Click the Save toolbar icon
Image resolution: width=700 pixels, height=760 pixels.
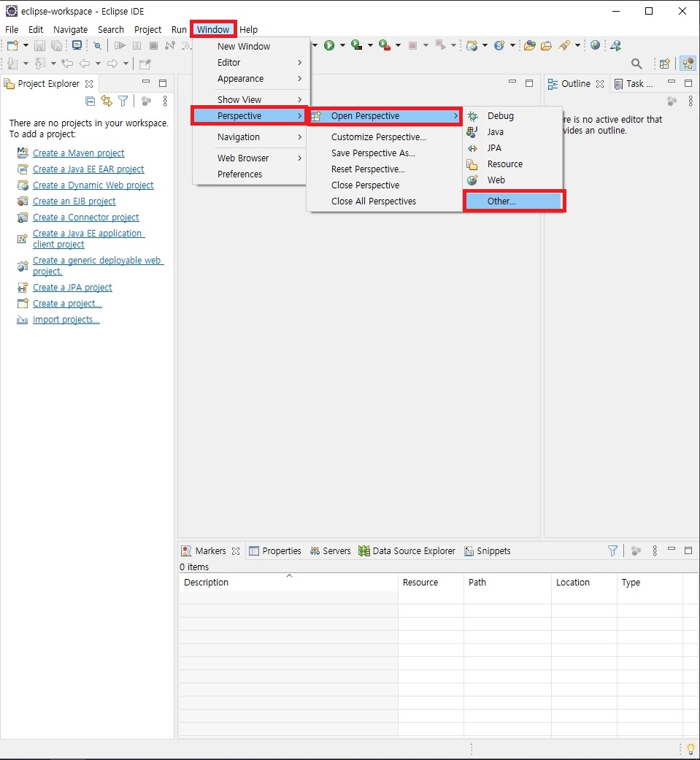click(39, 45)
